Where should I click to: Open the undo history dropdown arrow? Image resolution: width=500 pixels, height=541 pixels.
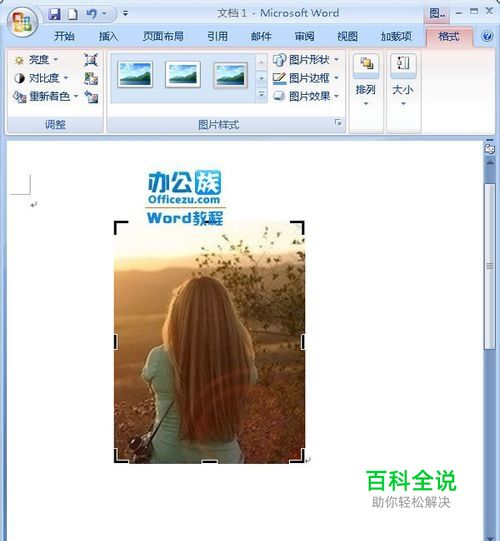pos(104,14)
